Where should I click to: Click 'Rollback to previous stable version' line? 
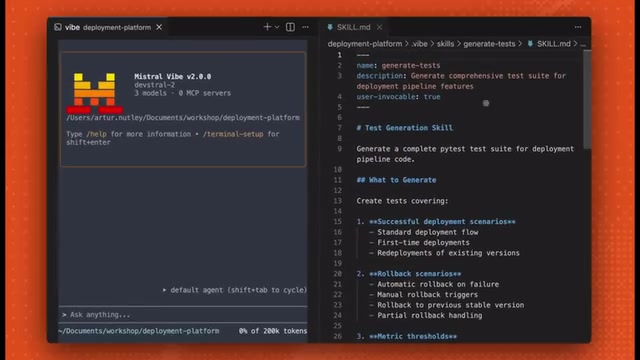[451, 305]
